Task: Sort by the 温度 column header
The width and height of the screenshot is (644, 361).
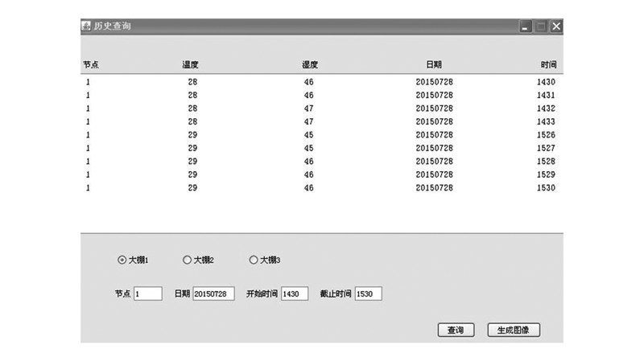Action: (191, 64)
